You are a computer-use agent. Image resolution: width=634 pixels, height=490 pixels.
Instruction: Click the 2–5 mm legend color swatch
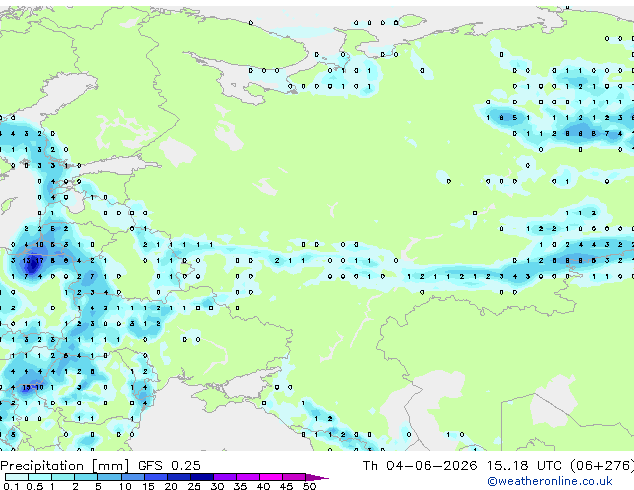pyautogui.click(x=86, y=477)
